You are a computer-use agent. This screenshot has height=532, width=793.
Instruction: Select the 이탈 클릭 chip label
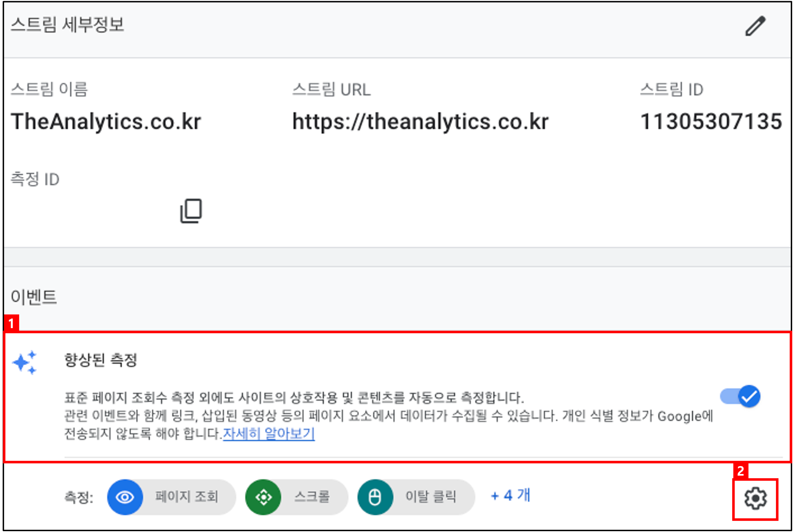click(x=431, y=497)
